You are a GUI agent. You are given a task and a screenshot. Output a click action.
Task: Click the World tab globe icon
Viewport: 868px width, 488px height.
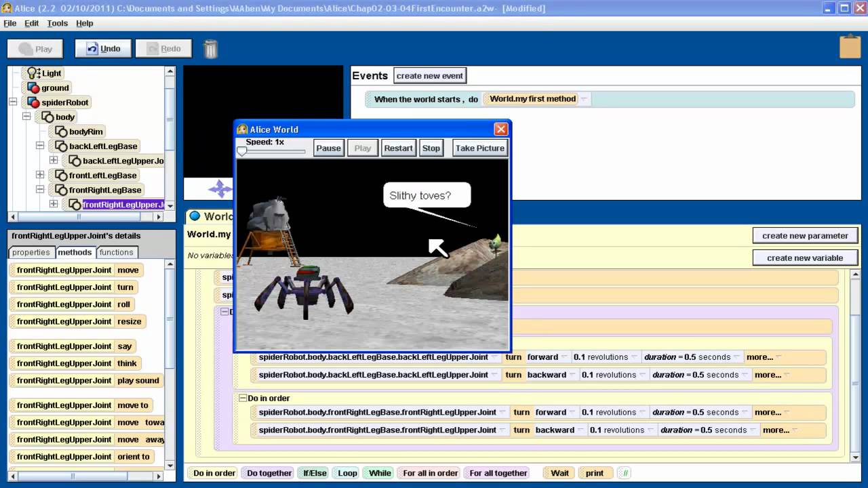(195, 216)
